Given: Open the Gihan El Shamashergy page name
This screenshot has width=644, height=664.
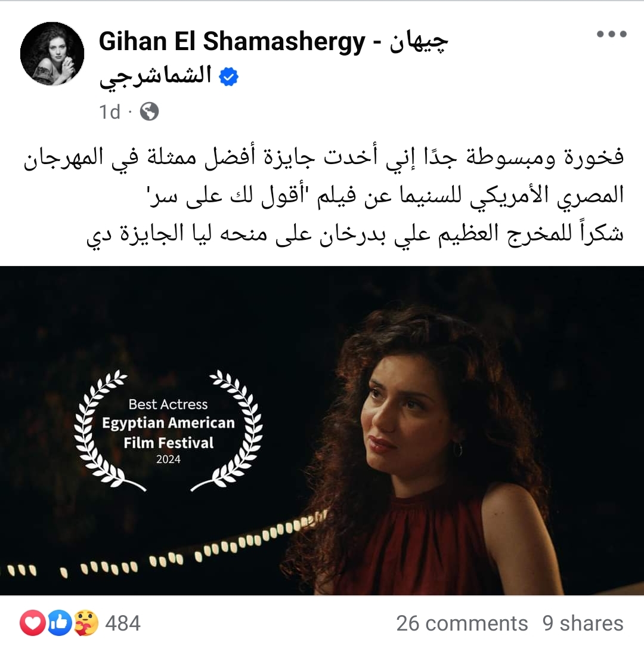Looking at the screenshot, I should click(232, 42).
